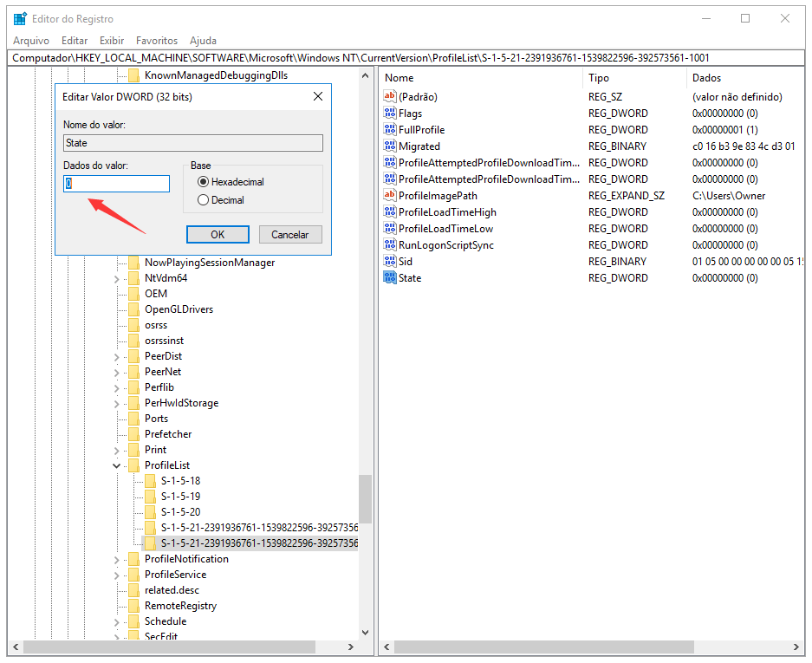Select the Hexadecimal base option
The height and width of the screenshot is (663, 812).
tap(204, 182)
